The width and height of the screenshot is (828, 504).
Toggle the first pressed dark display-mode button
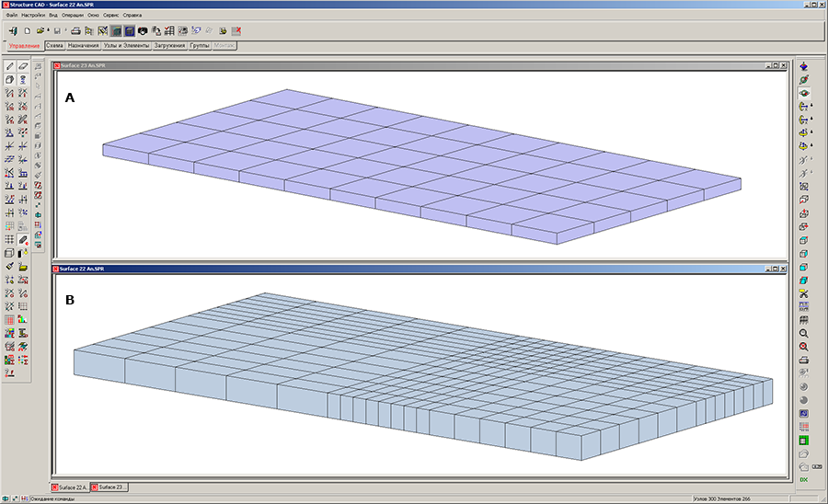[117, 31]
